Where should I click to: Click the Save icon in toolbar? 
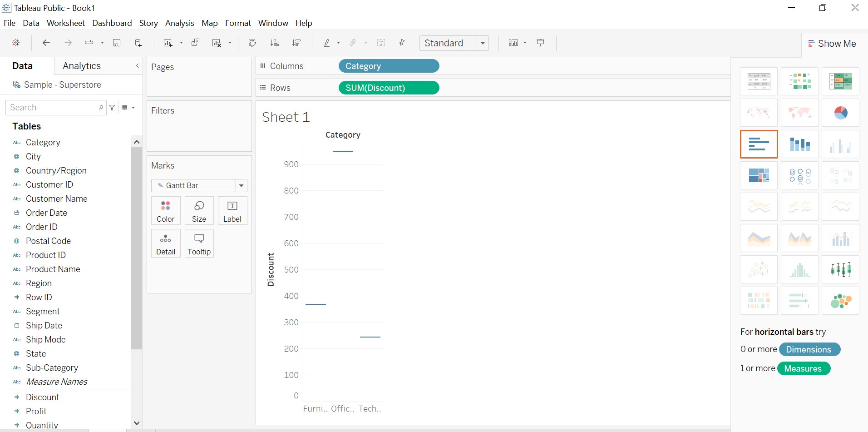(117, 43)
